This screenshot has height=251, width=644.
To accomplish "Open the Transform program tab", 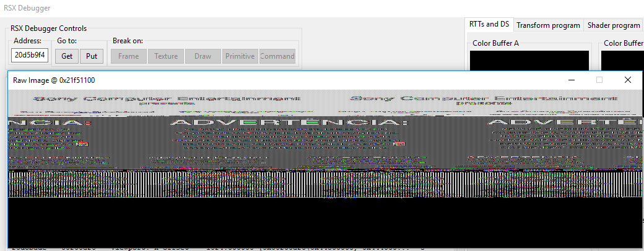I will coord(548,25).
